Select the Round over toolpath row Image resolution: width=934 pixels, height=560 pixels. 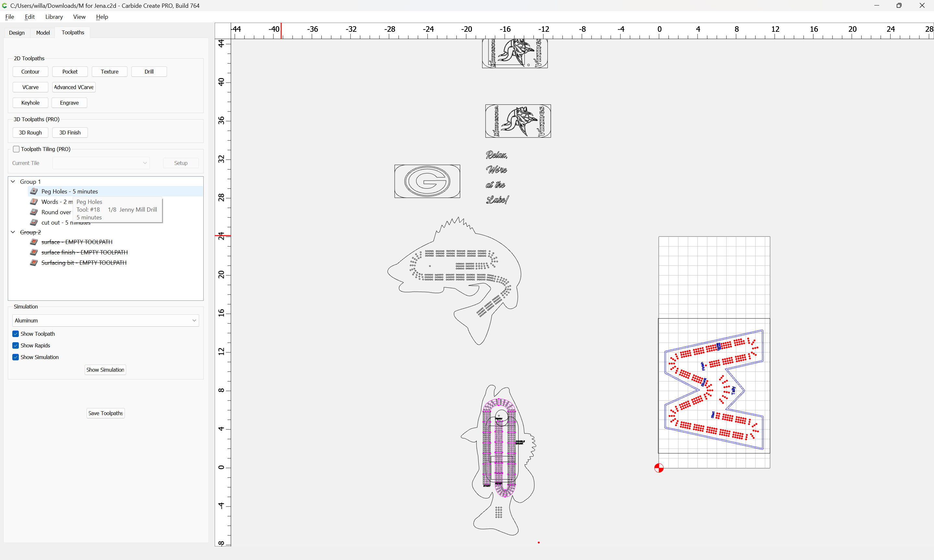[115, 212]
